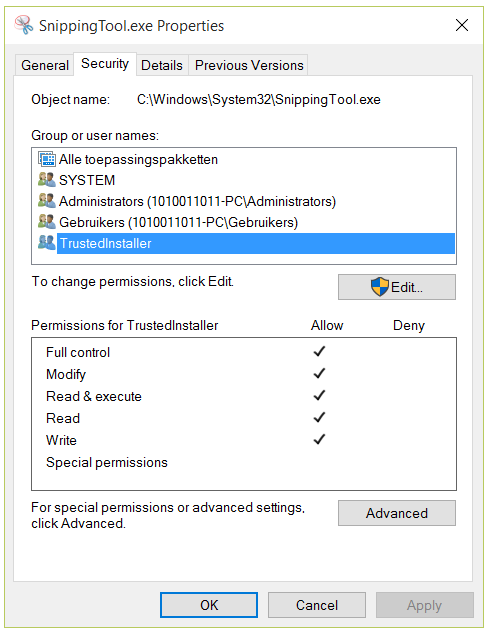Switch to the Details tab
Screen dimensions: 490x634
point(162,65)
